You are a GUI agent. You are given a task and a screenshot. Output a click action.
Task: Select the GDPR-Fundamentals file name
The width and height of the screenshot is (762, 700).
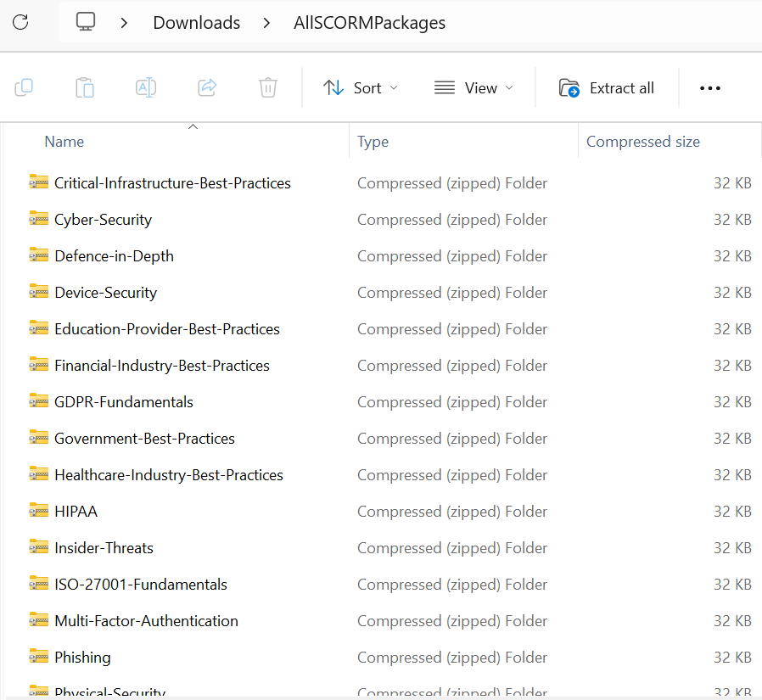tap(124, 401)
